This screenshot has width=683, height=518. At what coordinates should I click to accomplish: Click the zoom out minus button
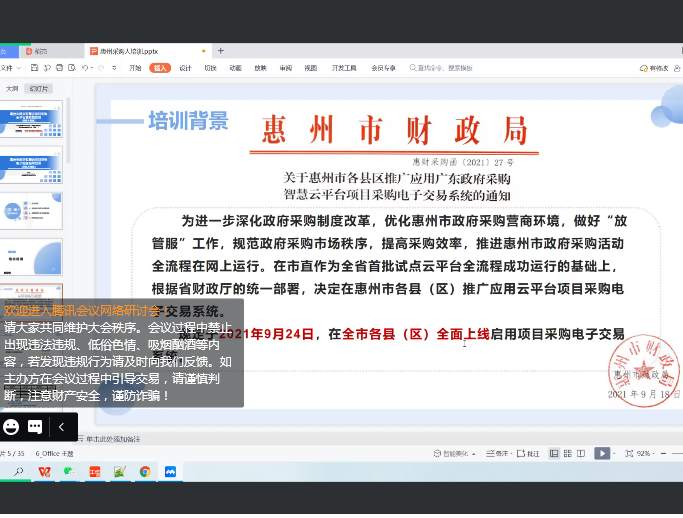tap(663, 454)
